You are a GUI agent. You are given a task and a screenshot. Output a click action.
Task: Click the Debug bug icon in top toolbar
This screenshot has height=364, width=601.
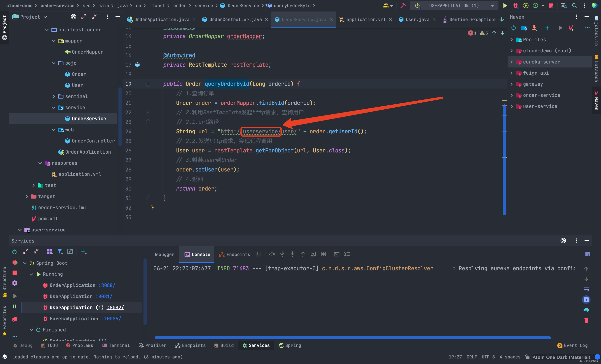[515, 6]
